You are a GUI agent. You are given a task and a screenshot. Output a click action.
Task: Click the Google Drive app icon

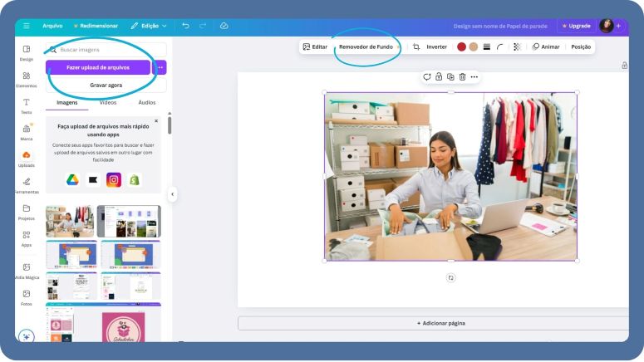72,179
